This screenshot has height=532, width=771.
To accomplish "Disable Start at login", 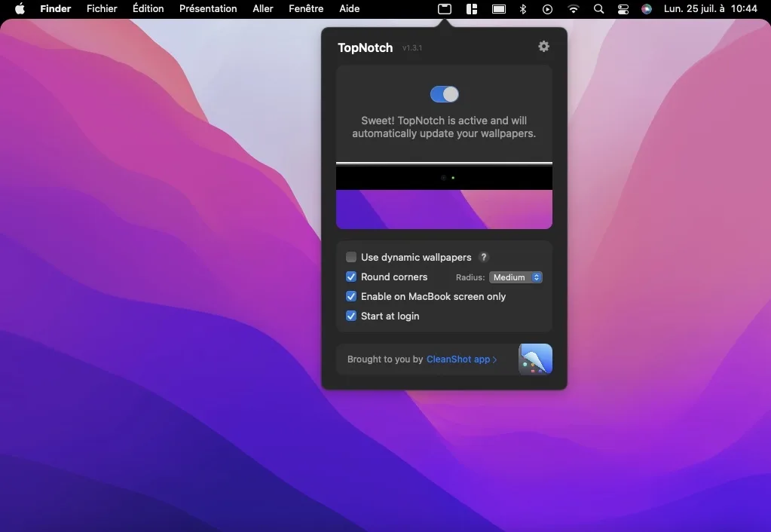I will tap(351, 316).
